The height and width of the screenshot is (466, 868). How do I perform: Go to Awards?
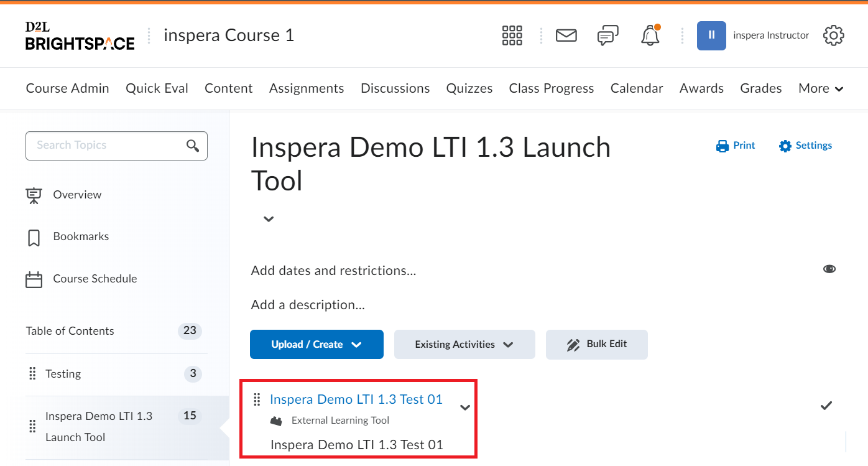[701, 88]
